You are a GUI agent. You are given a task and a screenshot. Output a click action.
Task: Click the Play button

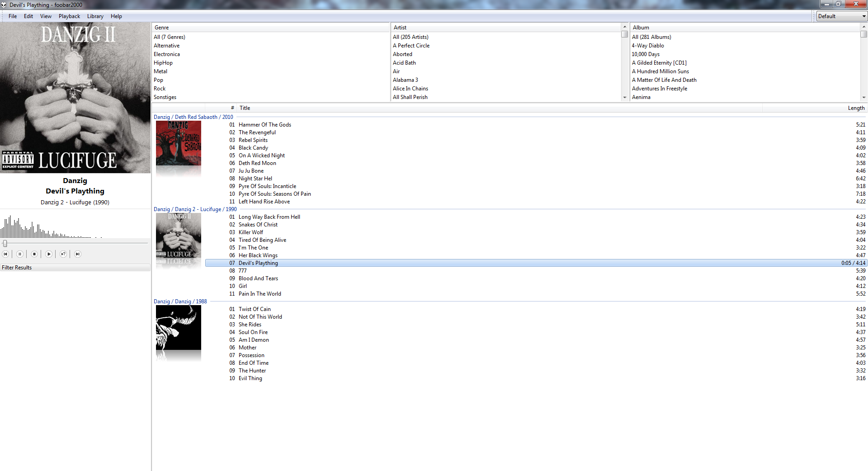49,254
